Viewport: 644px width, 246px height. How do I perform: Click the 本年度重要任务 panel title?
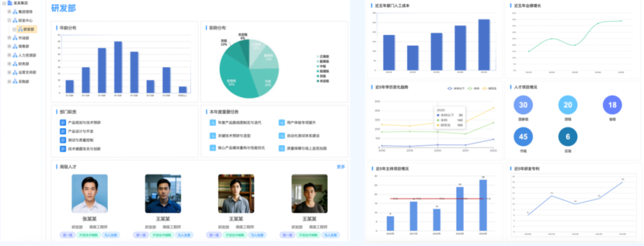click(224, 111)
